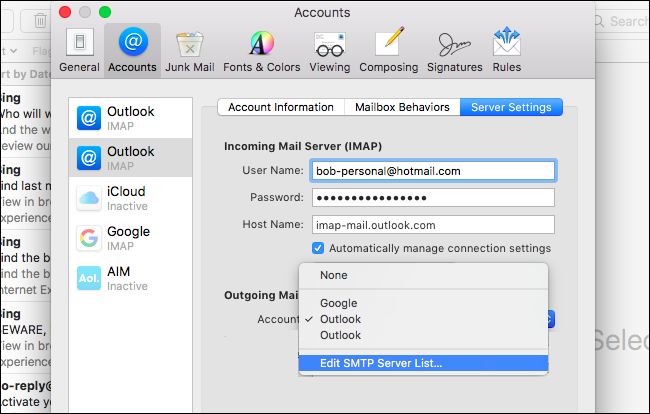Click the Search field in Mail window
The image size is (650, 414).
pyautogui.click(x=622, y=21)
